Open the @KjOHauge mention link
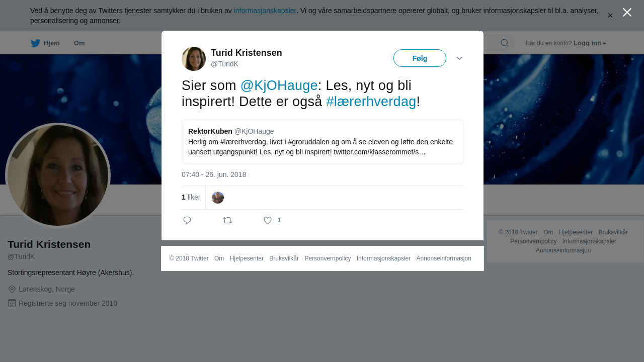 pos(279,85)
